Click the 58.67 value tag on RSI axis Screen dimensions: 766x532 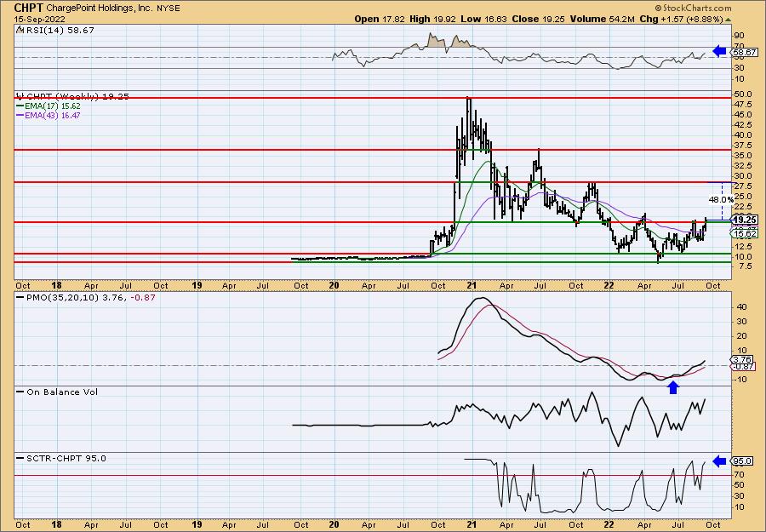point(744,52)
